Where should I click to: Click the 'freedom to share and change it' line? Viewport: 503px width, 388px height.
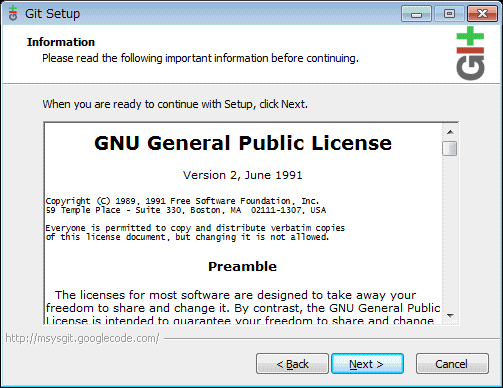(x=243, y=308)
